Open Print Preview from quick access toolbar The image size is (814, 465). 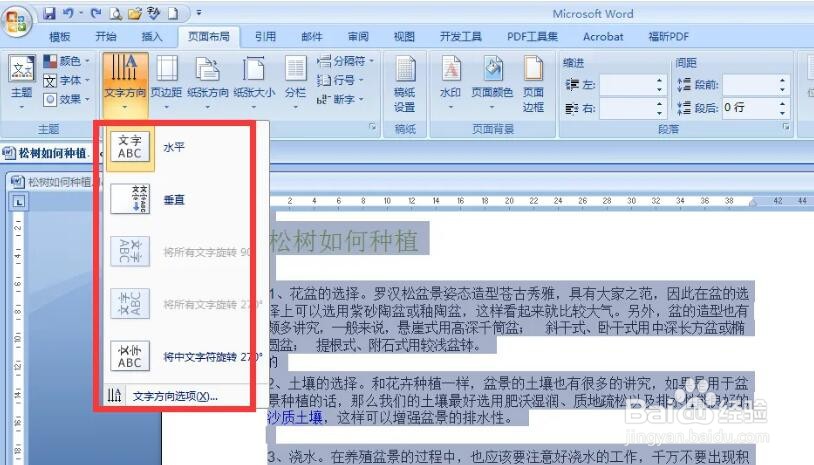click(x=115, y=13)
